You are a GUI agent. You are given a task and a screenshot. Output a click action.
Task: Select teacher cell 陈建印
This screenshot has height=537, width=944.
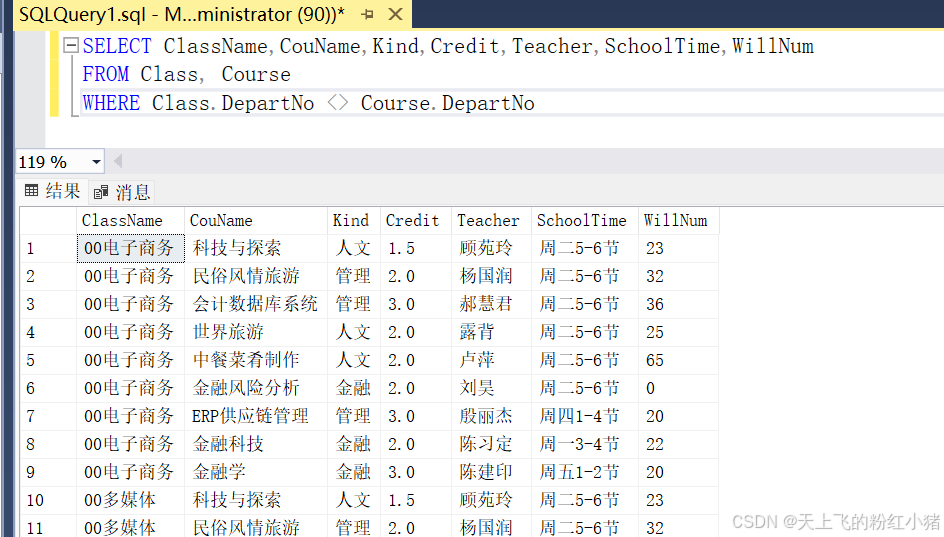click(x=491, y=473)
